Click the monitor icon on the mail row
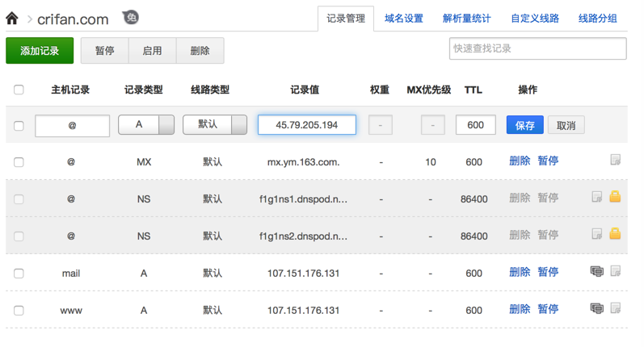 coord(597,272)
